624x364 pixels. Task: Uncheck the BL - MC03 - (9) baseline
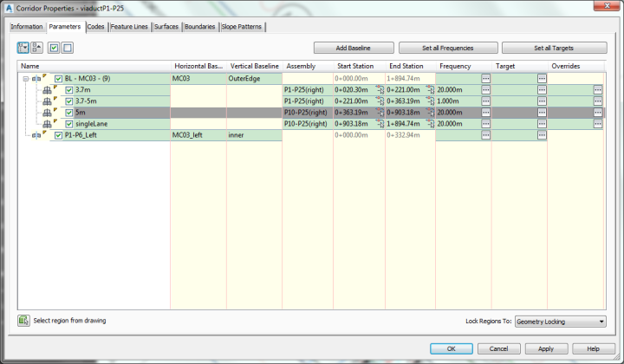59,79
